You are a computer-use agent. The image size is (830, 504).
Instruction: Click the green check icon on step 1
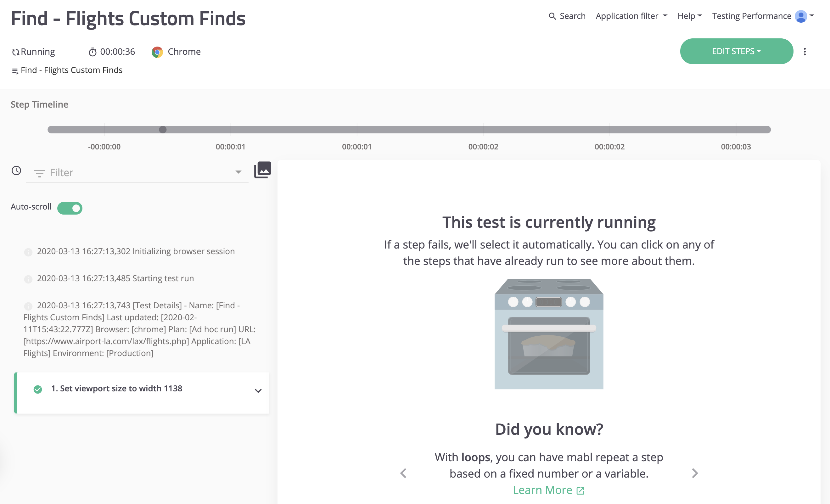[38, 389]
